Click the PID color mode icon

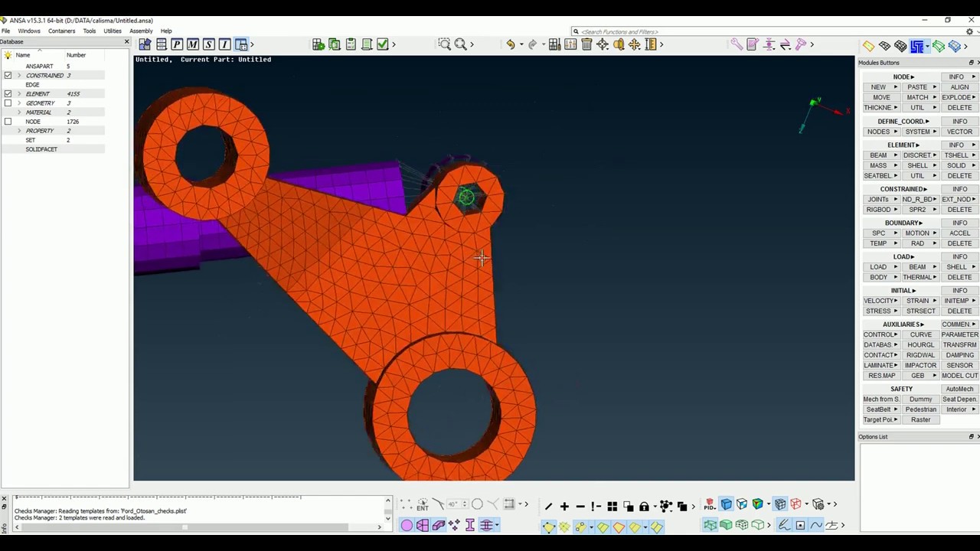(710, 504)
